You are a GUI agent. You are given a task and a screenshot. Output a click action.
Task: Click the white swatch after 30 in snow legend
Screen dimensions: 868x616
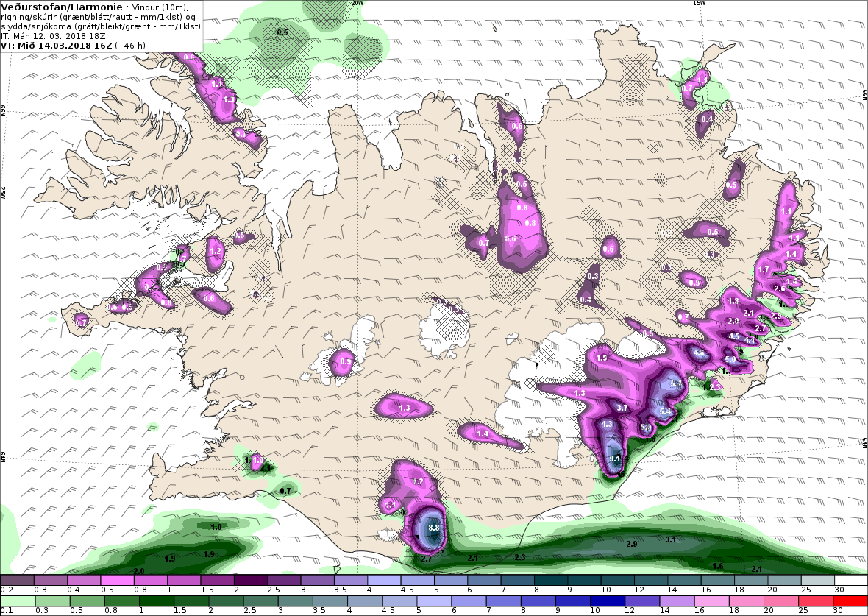click(x=851, y=580)
